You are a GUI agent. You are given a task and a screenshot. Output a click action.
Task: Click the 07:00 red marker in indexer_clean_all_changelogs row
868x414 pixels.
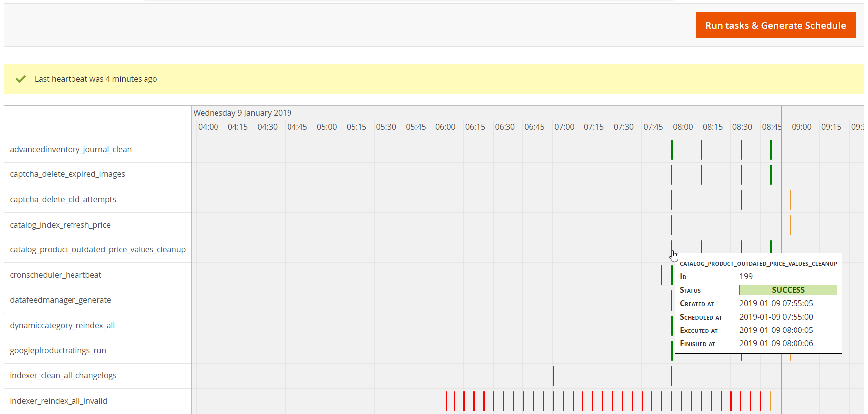(x=553, y=376)
